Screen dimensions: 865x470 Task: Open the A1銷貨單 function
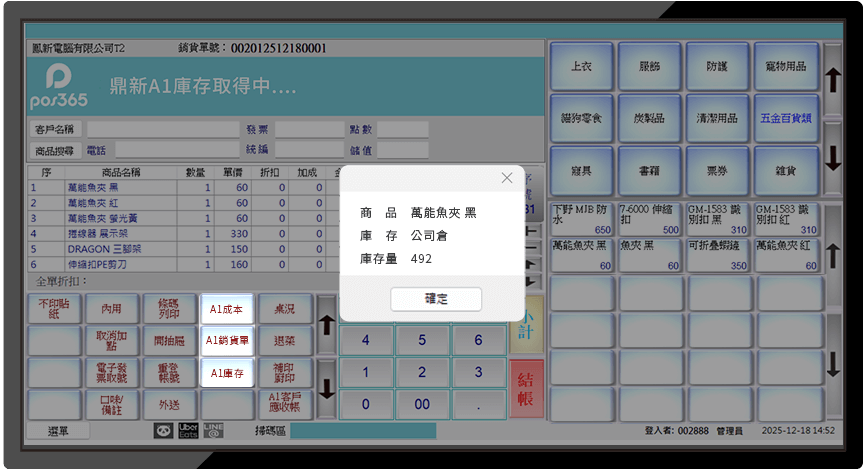pyautogui.click(x=226, y=341)
